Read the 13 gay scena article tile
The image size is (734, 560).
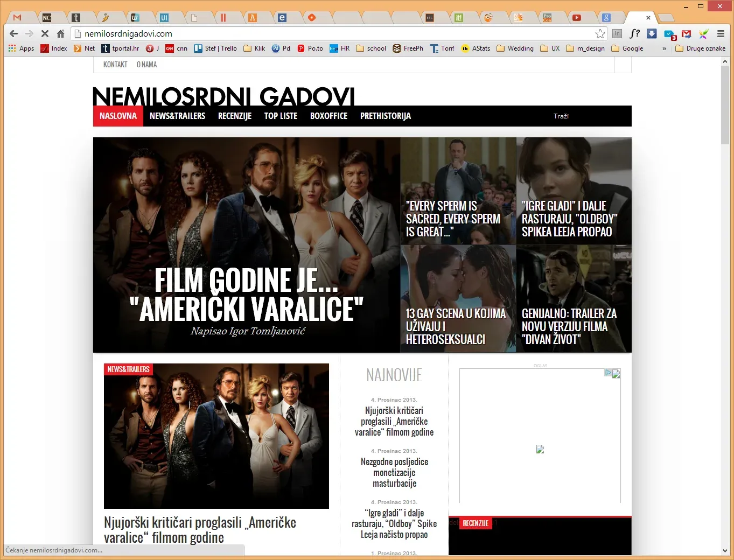(458, 299)
